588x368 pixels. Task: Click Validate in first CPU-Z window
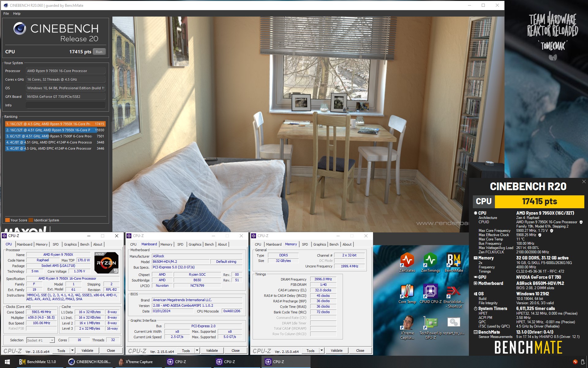[87, 351]
